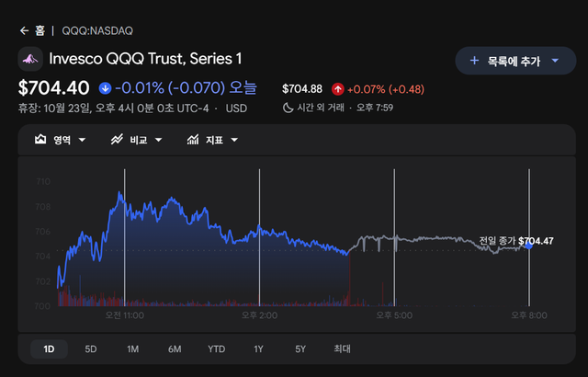Click the 목록에 추가 button

515,61
